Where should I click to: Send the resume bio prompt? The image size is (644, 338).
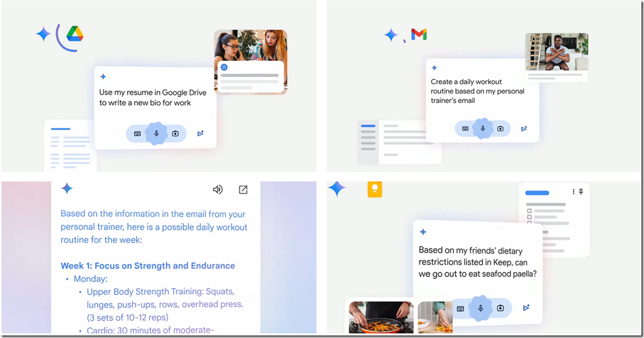pyautogui.click(x=200, y=133)
